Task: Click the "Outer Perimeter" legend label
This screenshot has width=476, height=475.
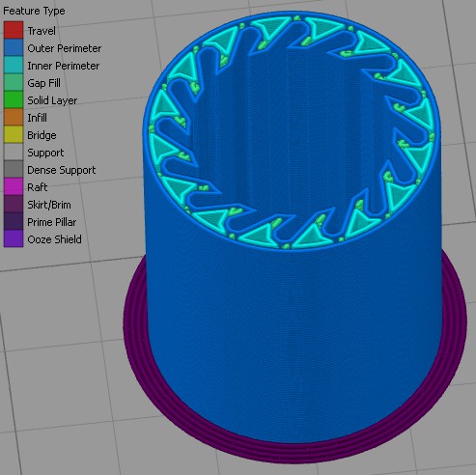Action: point(65,48)
